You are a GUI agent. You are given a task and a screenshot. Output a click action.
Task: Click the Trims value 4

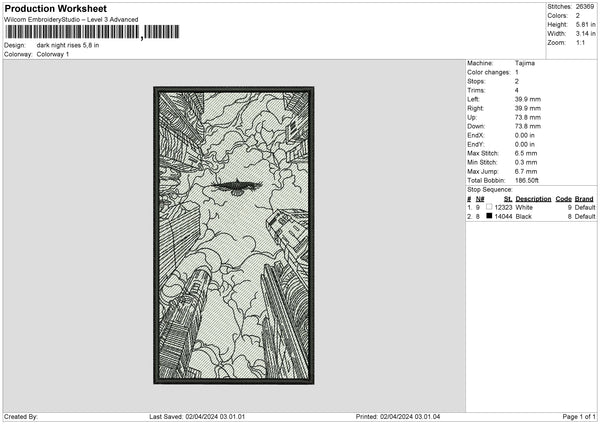pyautogui.click(x=517, y=90)
